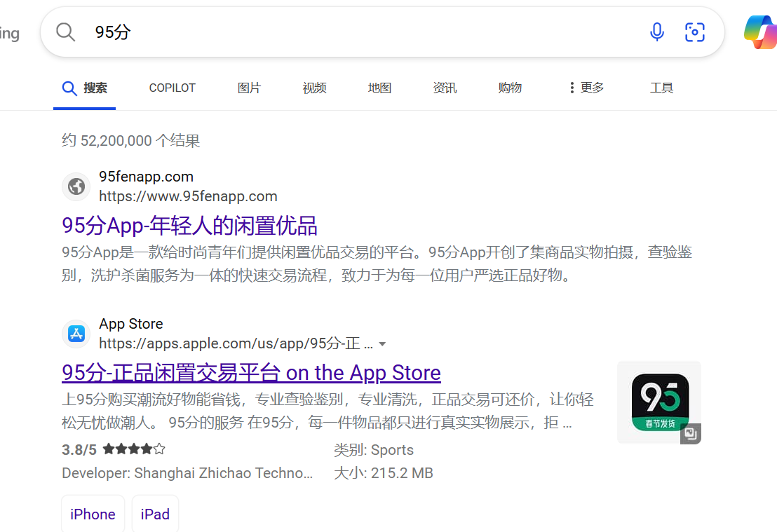777x532 pixels.
Task: Open visual search camera icon
Action: coord(695,32)
